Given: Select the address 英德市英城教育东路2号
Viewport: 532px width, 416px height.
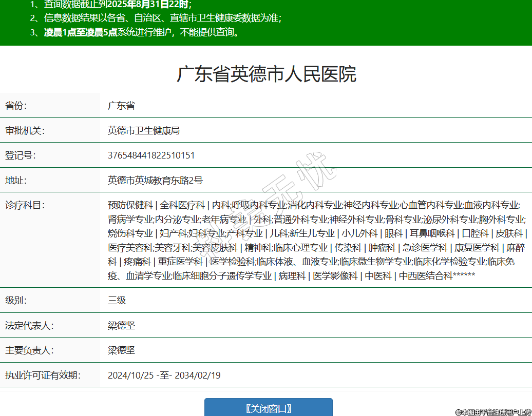Looking at the screenshot, I should (155, 180).
